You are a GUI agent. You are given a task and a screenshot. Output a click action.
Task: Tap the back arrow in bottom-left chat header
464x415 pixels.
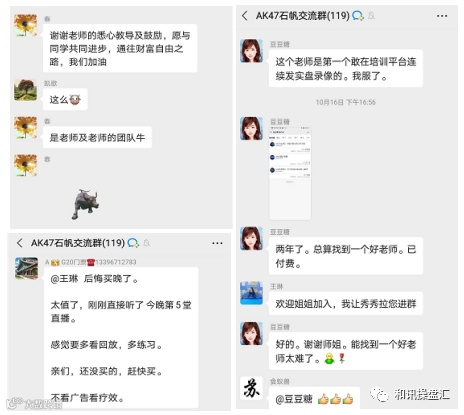[x=20, y=243]
